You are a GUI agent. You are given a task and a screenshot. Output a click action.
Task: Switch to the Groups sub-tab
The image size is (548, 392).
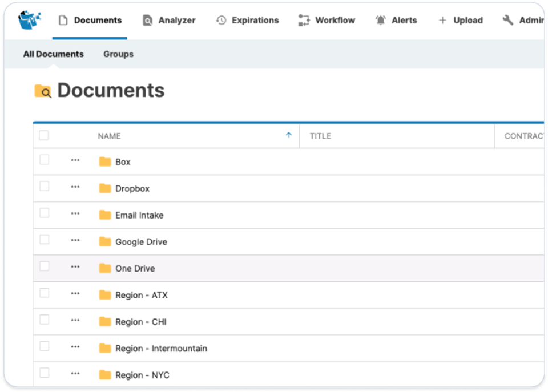click(x=118, y=54)
